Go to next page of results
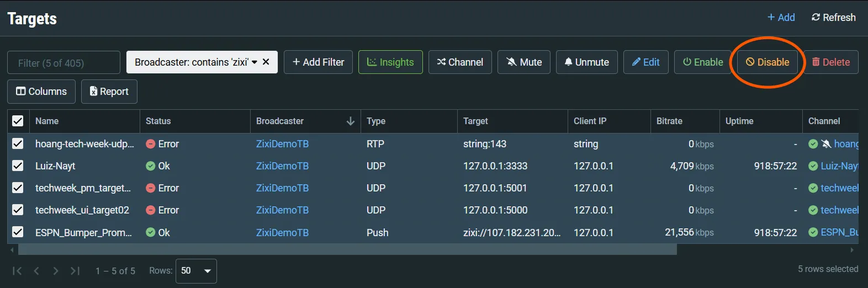Screen dimensions: 868x288 click(x=55, y=271)
